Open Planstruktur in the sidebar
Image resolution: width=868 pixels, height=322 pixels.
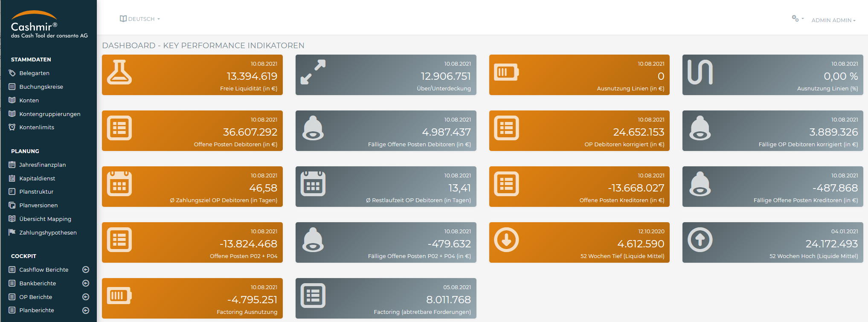[x=36, y=191]
